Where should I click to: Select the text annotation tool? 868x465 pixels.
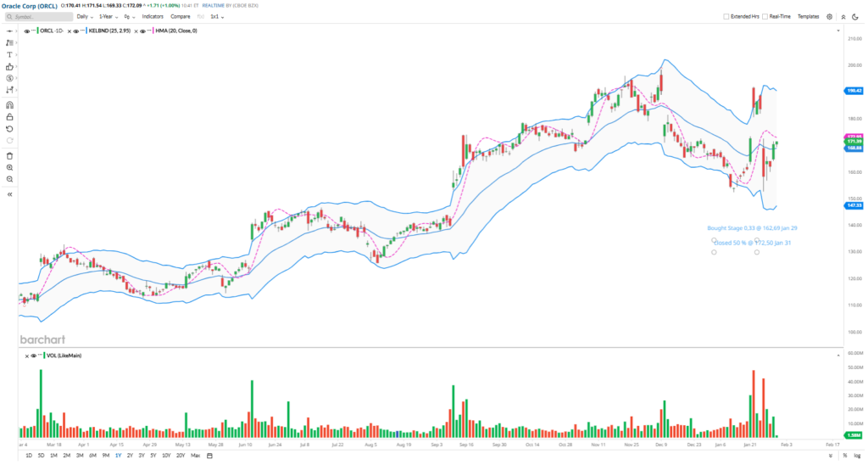pos(9,54)
